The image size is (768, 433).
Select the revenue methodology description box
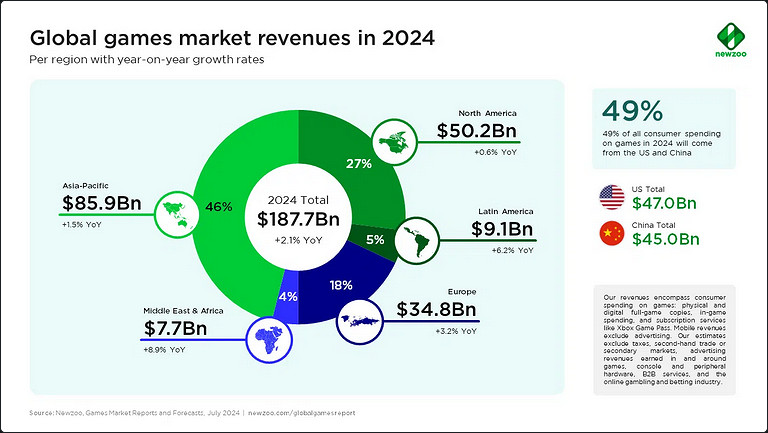point(664,338)
